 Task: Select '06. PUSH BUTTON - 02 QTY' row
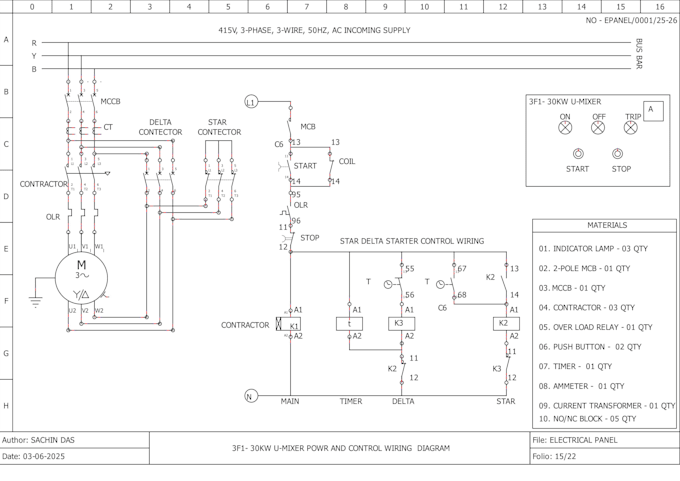pyautogui.click(x=589, y=347)
